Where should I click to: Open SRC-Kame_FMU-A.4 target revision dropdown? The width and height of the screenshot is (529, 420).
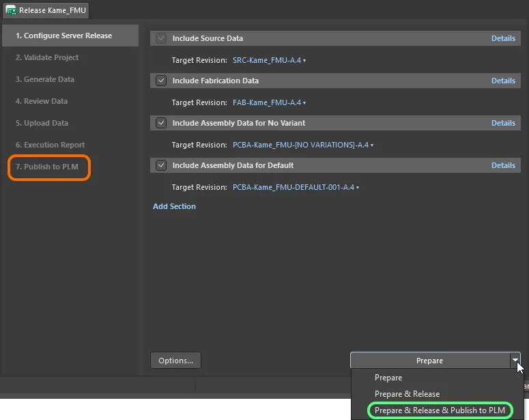point(269,60)
